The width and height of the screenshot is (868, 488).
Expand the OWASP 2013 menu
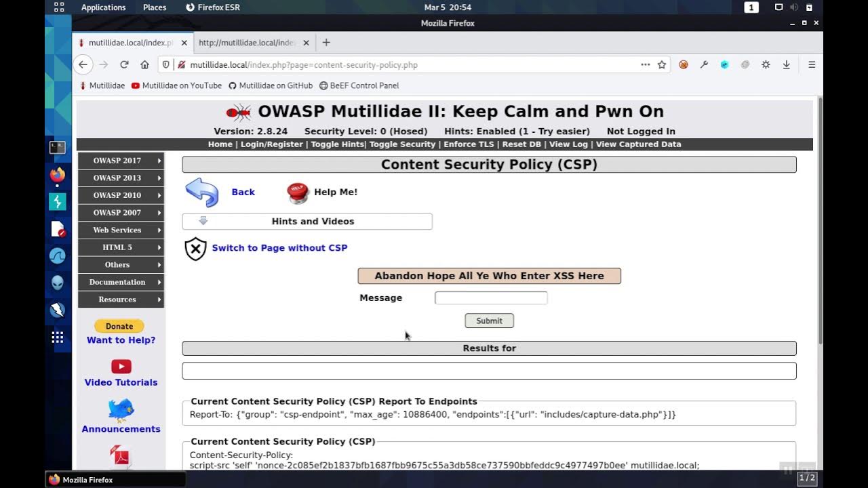click(121, 178)
